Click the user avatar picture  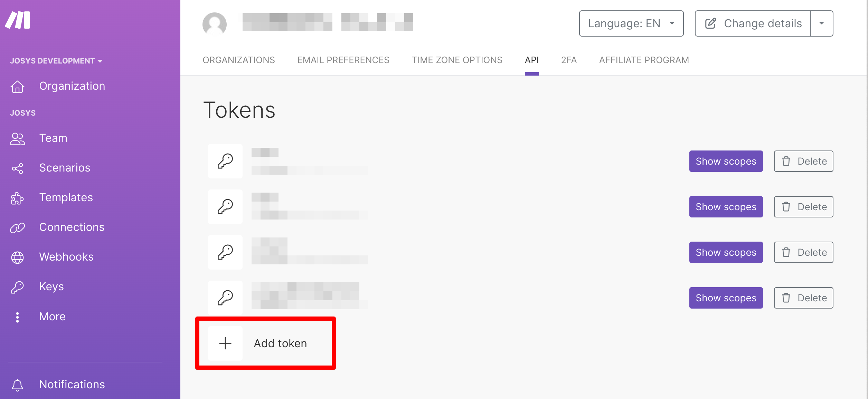coord(215,24)
